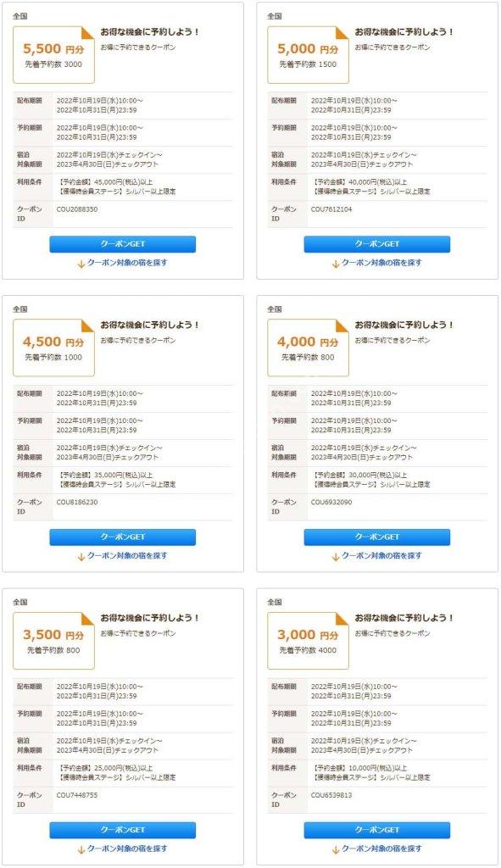Click the 3,000円分 coupon ticket graphic
This screenshot has width=501, height=868.
[x=309, y=641]
